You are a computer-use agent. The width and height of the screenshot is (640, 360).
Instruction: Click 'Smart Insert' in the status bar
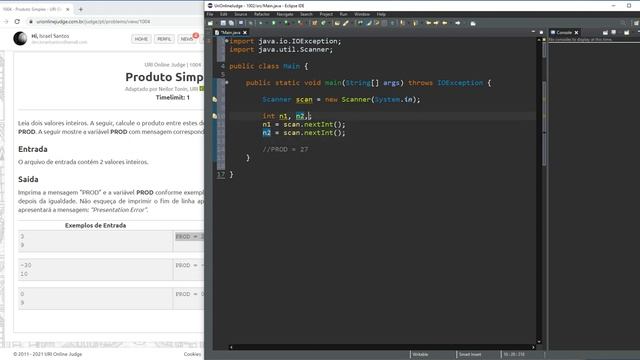470,354
